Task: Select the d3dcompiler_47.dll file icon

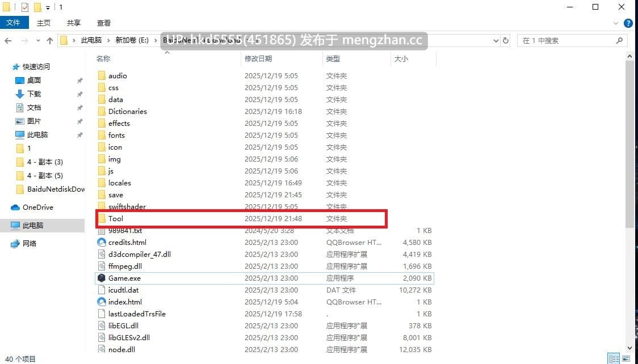Action: pyautogui.click(x=102, y=255)
